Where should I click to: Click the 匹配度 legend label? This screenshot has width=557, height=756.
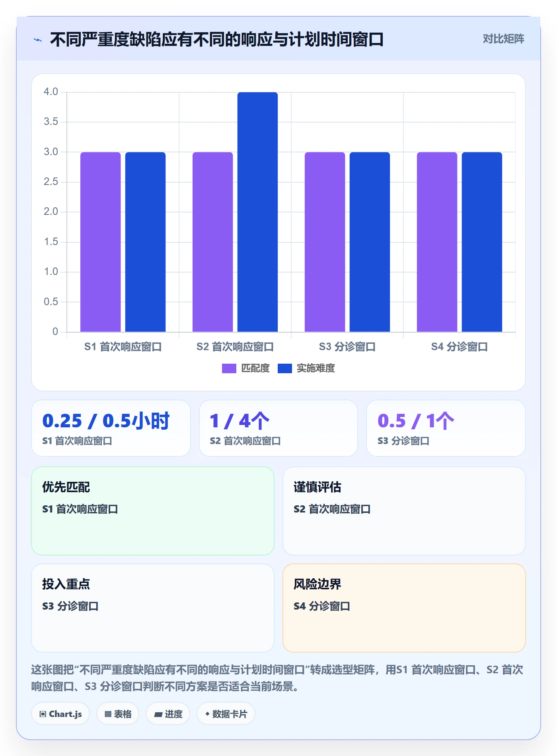pos(255,368)
